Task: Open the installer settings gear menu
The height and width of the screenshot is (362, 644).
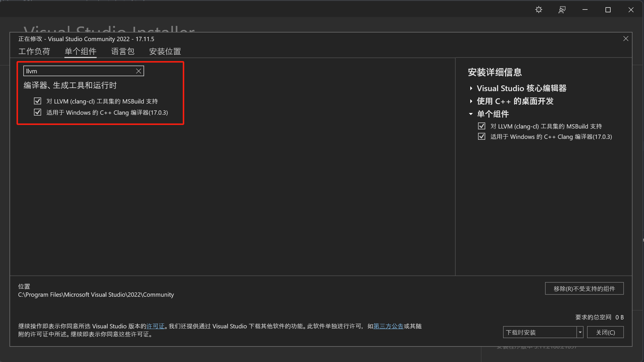Action: point(538,9)
